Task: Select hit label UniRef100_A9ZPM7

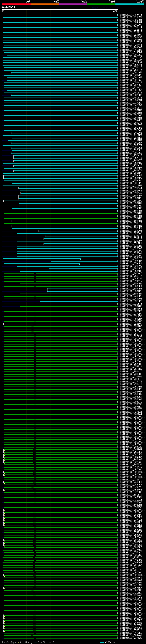Action: [x=131, y=261]
